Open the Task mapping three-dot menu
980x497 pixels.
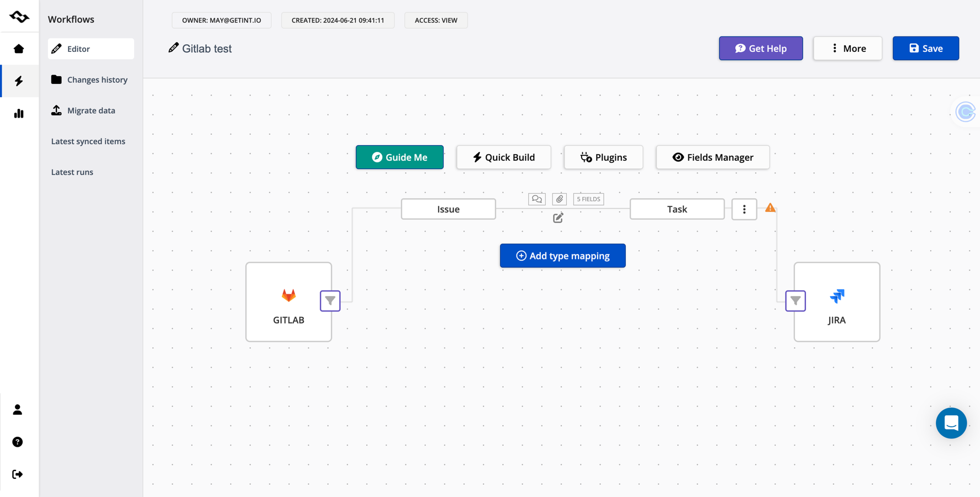pyautogui.click(x=744, y=209)
